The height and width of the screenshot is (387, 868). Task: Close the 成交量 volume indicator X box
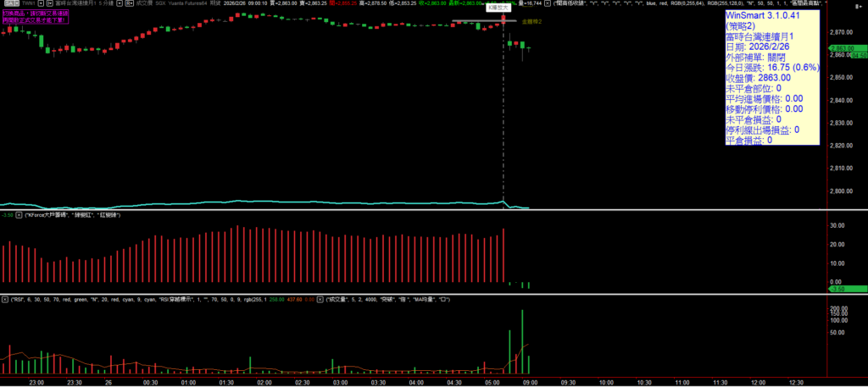pos(322,299)
